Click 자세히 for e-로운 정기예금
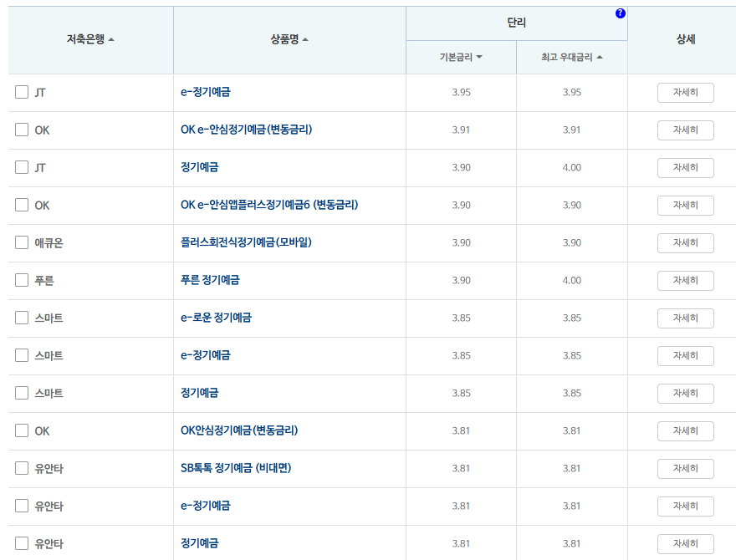736x560 pixels. click(x=685, y=318)
